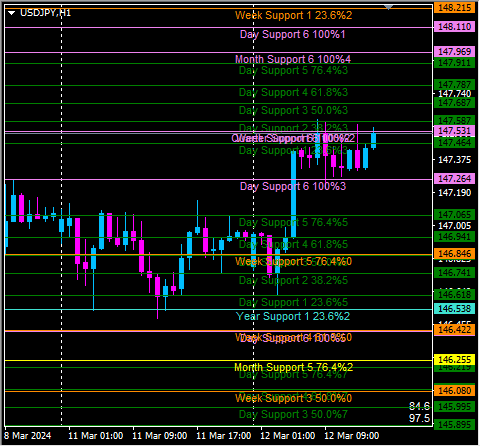Select the Day Support 6 100%3 label
Viewport: 480px width, 447px height.
293,186
